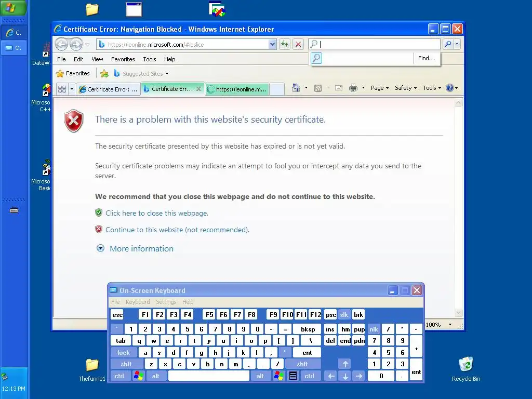Screen dimensions: 532x399
Task: Toggle the right ctrl key
Action: coord(309,376)
